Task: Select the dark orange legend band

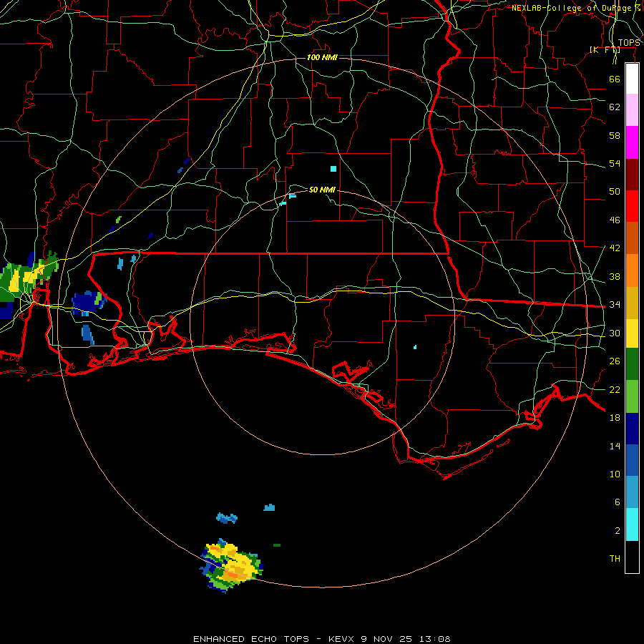Action: 632,238
